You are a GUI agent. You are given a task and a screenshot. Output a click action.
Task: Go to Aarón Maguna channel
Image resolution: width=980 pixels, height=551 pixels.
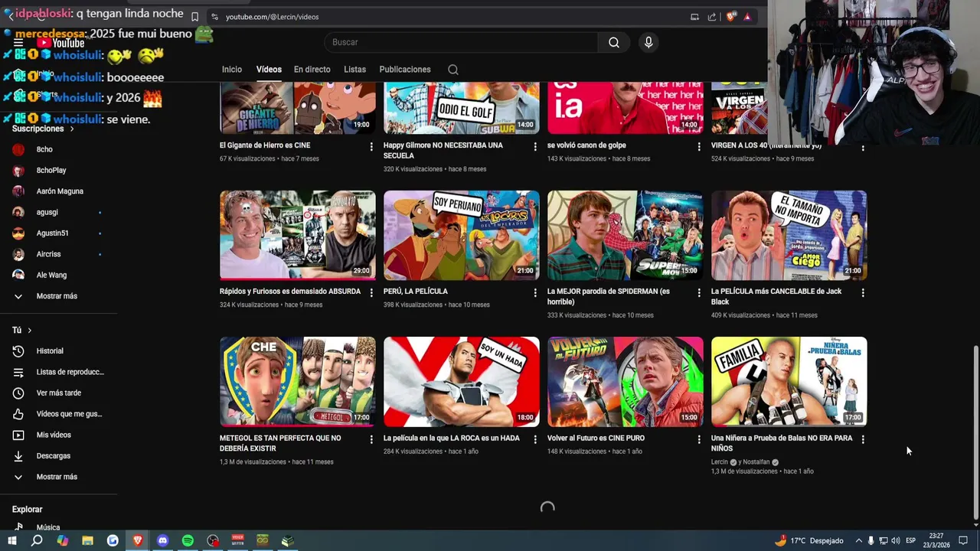(59, 191)
